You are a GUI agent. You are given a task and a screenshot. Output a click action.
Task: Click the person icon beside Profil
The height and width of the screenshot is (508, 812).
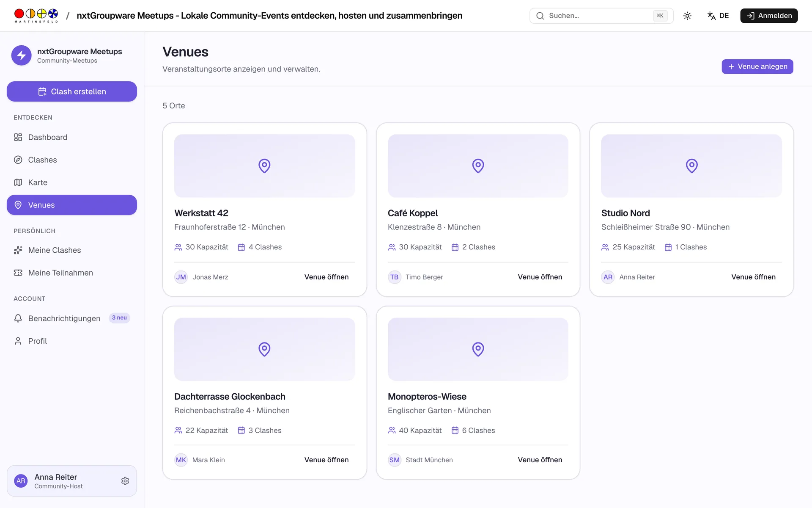click(18, 341)
